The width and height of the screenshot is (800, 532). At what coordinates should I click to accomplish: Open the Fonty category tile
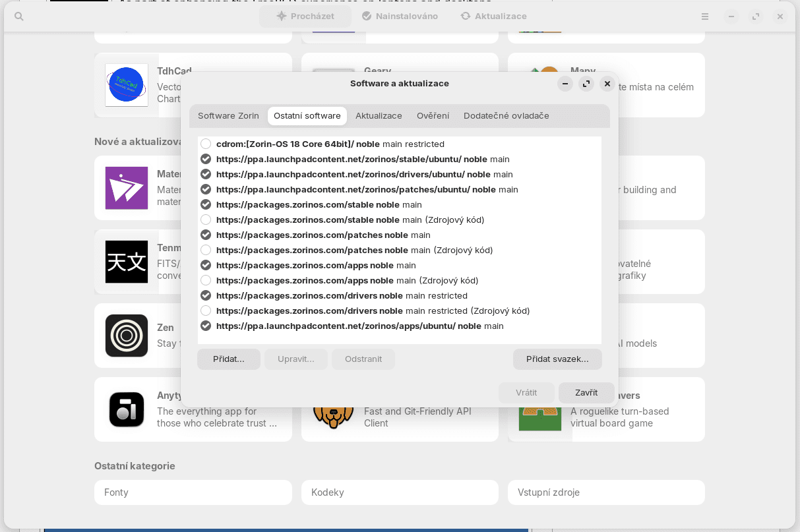[x=193, y=492]
